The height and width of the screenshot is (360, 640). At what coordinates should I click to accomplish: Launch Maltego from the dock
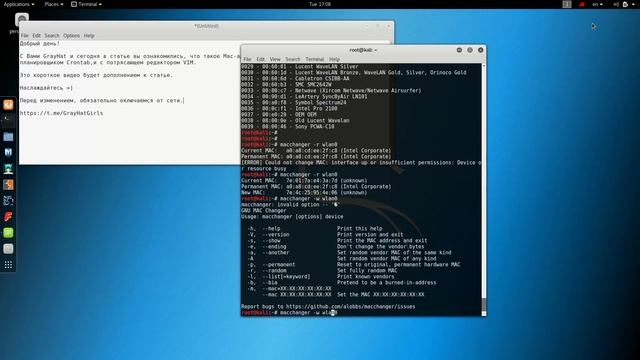click(x=8, y=200)
